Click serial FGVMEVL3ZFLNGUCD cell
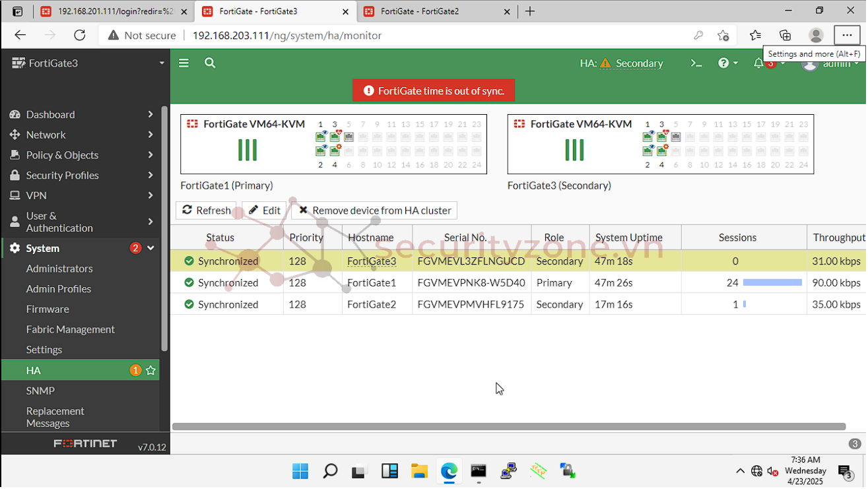Screen dimensions: 868x489 471,261
